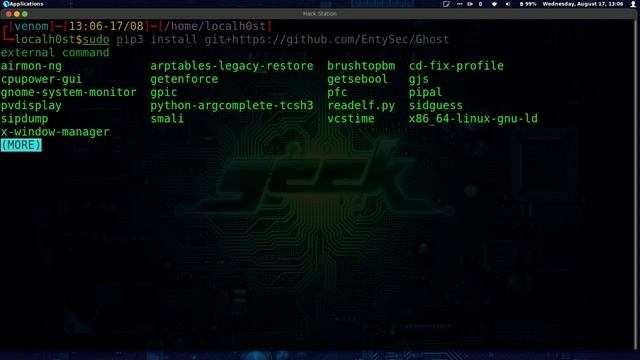This screenshot has width=640, height=360.
Task: Click the 'venom' username in the prompt
Action: coord(31,27)
